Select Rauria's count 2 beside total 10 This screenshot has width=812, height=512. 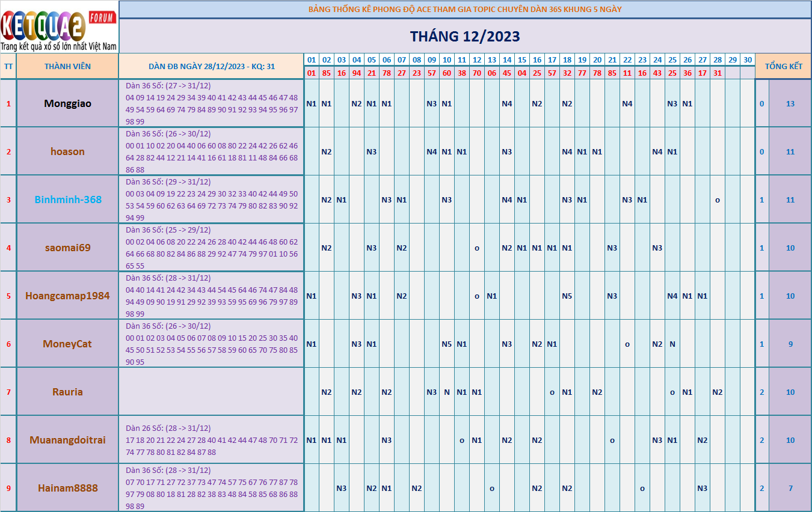pyautogui.click(x=762, y=392)
